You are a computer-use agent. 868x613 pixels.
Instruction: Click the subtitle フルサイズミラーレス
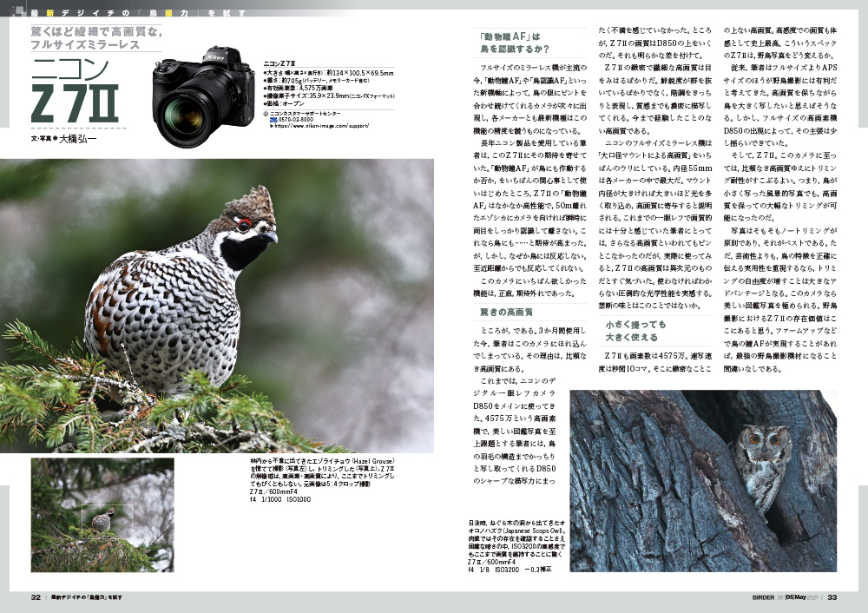(85, 45)
